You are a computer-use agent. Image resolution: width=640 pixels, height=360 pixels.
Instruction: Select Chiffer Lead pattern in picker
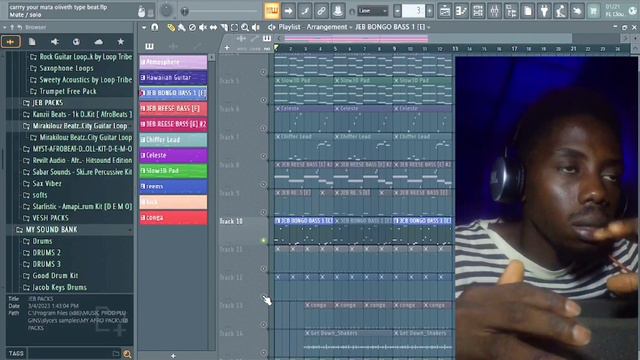173,140
